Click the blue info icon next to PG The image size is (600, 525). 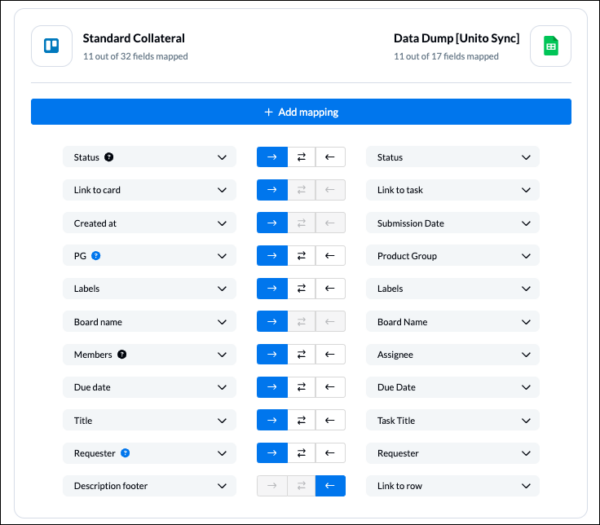click(96, 256)
